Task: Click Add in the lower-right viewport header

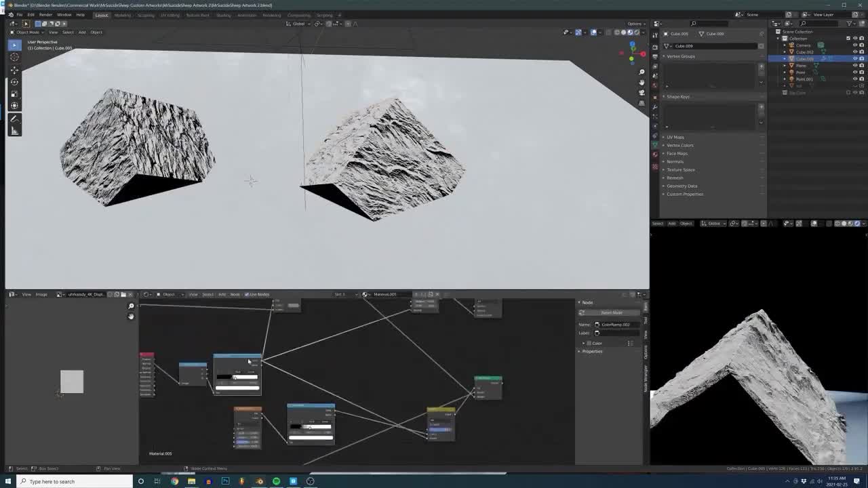Action: (671, 223)
